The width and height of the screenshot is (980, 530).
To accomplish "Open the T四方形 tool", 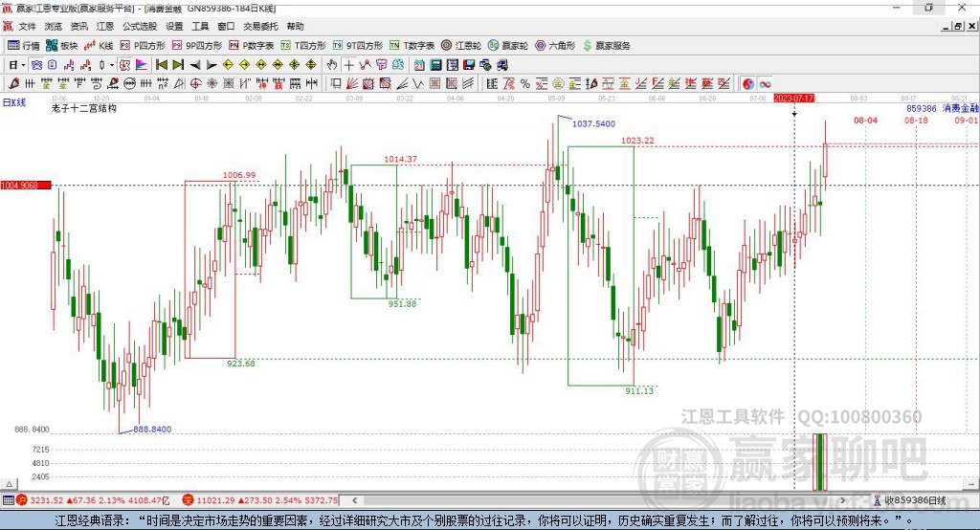I will (x=303, y=45).
